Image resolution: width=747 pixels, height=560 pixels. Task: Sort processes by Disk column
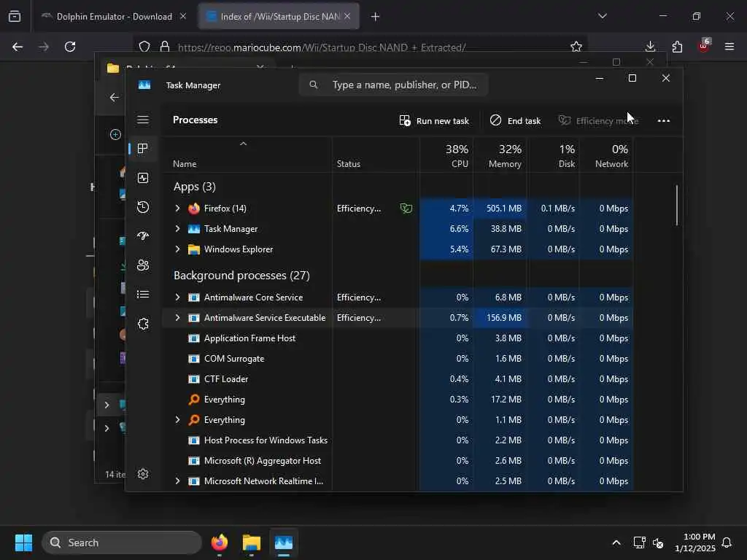coord(553,155)
